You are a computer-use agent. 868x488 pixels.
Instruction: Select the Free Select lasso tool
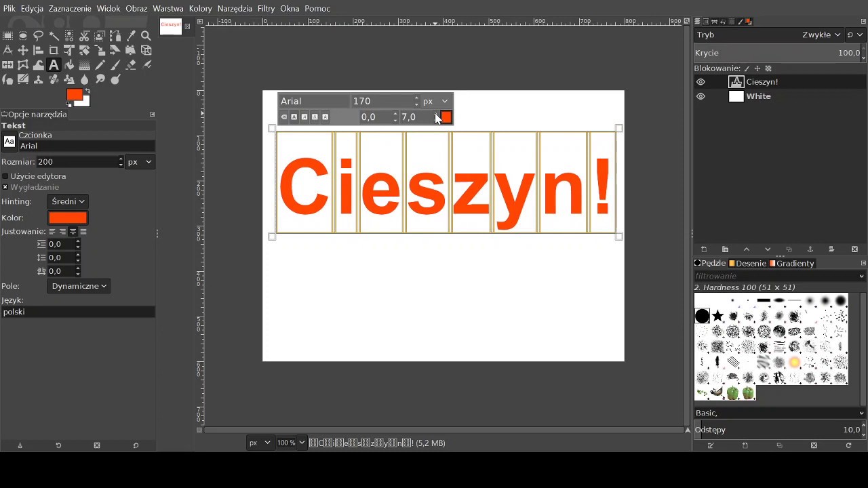[39, 36]
